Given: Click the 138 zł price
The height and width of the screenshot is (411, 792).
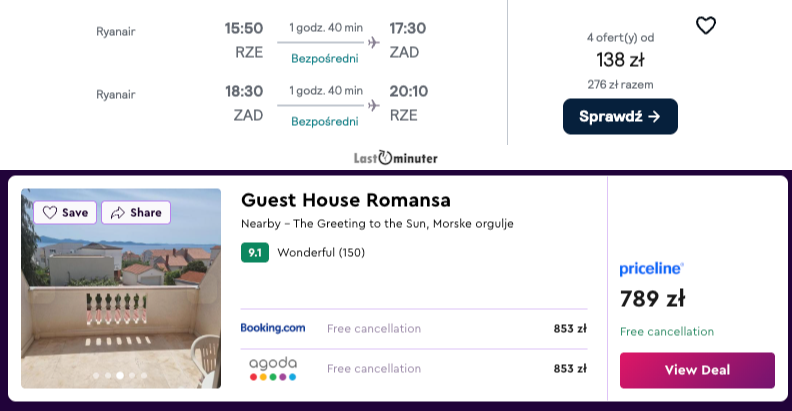Looking at the screenshot, I should point(620,60).
